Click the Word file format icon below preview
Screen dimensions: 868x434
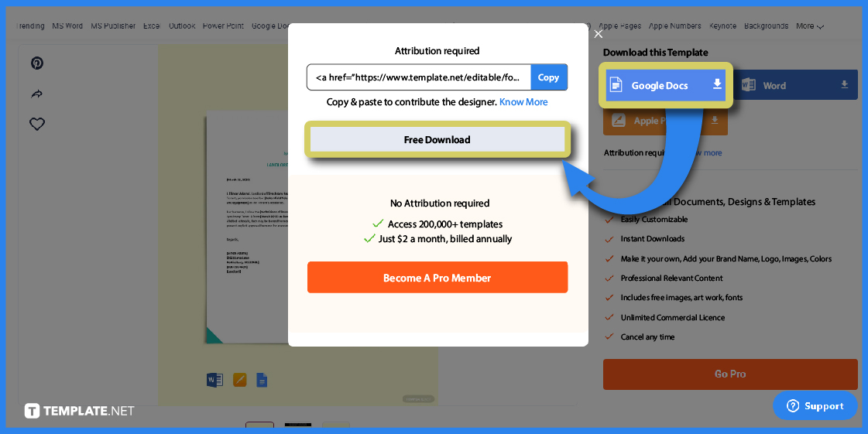click(214, 380)
